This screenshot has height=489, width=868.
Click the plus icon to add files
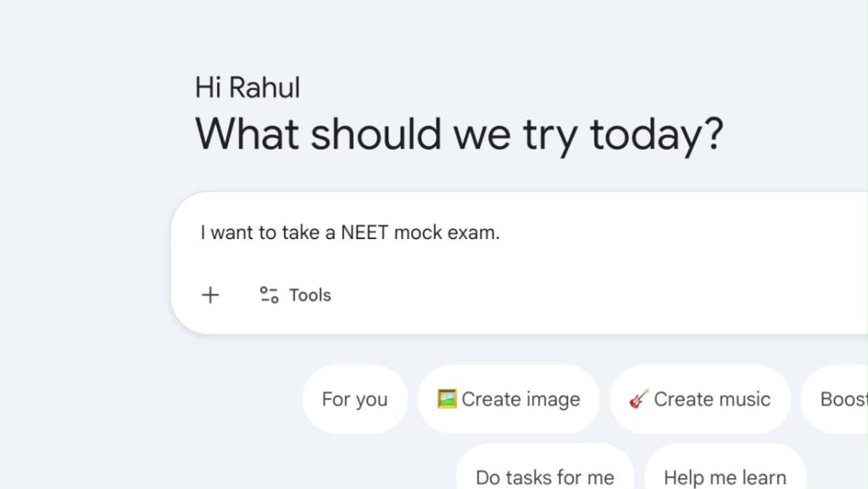pyautogui.click(x=210, y=295)
